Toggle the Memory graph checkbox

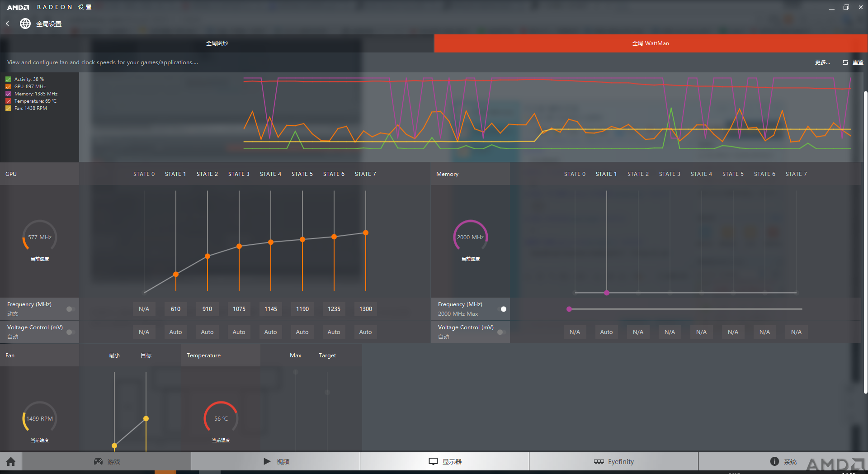pyautogui.click(x=8, y=94)
